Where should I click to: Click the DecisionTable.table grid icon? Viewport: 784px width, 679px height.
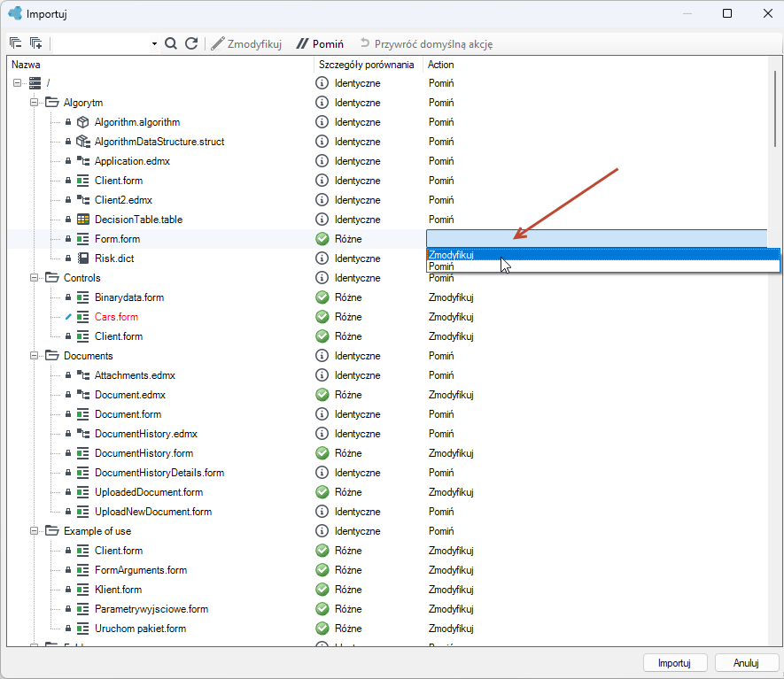pos(83,220)
